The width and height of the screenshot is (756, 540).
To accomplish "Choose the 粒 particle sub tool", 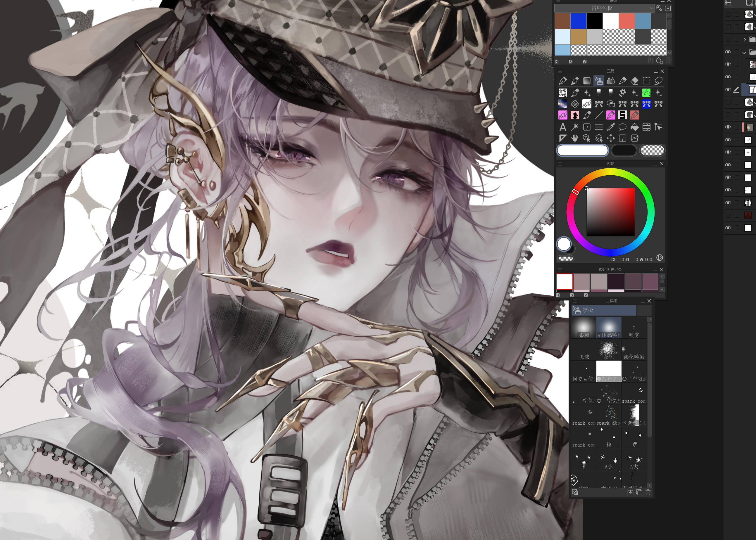I will 609,437.
